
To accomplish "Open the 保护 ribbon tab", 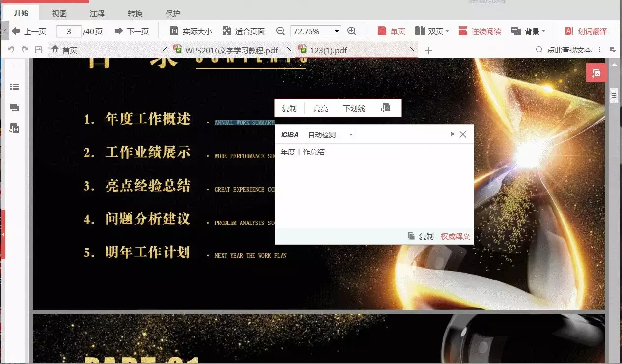I will pos(173,14).
